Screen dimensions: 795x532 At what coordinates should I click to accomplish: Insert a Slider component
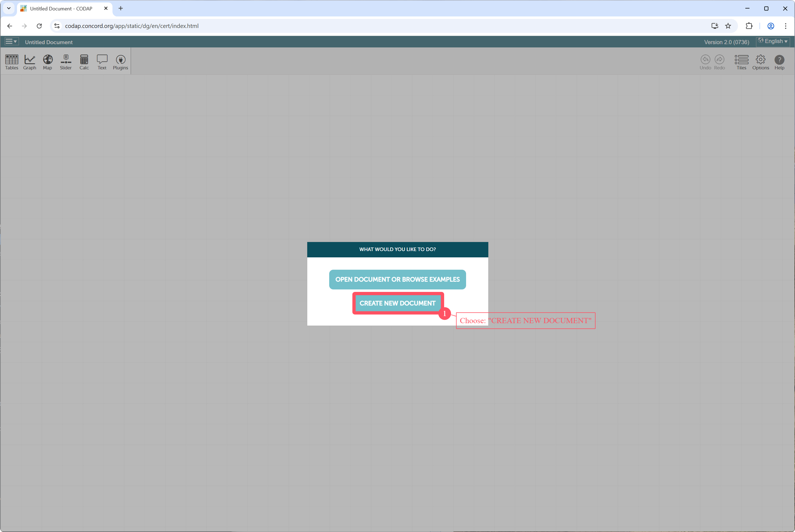[x=66, y=62]
